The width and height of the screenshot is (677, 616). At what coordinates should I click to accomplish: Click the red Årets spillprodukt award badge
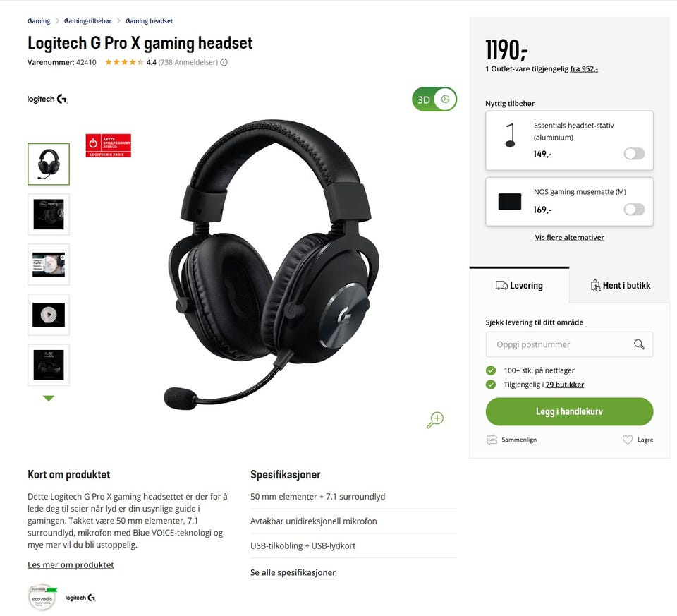coord(109,145)
